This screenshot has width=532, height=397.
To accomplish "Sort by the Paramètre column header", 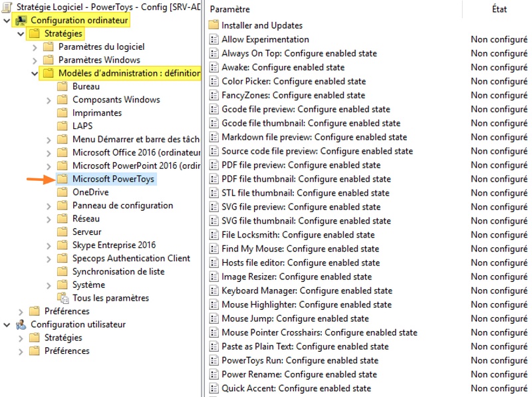I will 332,9.
